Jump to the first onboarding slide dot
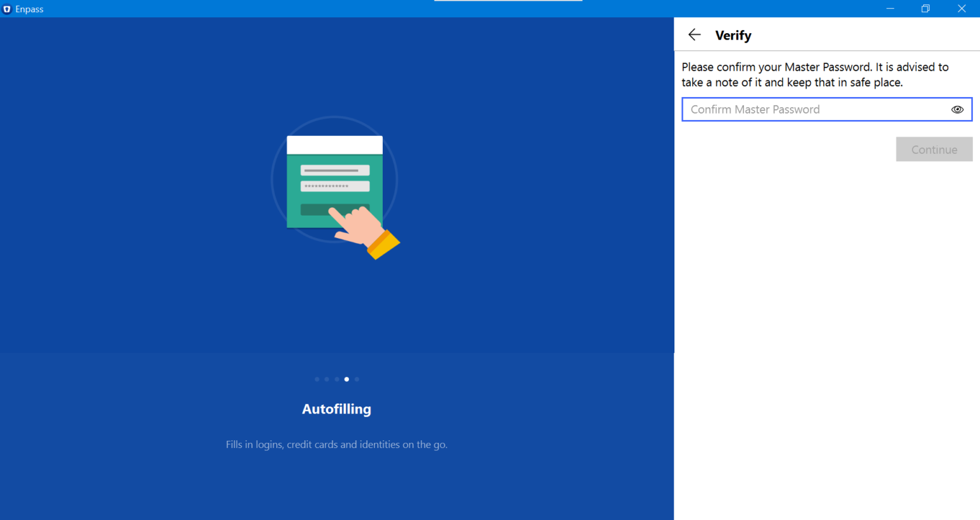The height and width of the screenshot is (520, 980). click(x=316, y=378)
